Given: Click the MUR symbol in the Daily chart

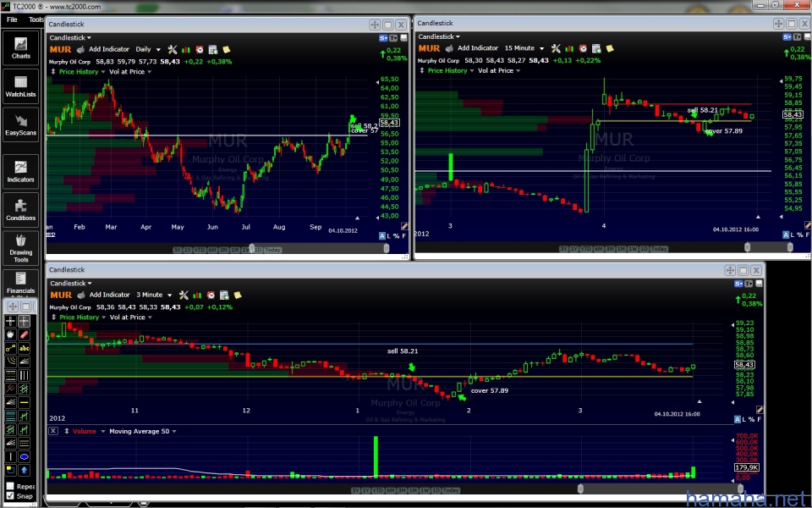Looking at the screenshot, I should [60, 50].
